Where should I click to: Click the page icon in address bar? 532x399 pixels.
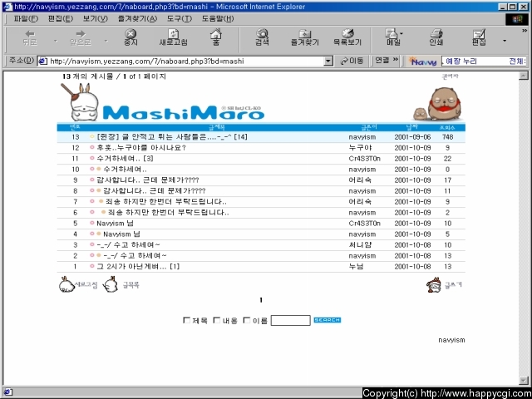[x=42, y=61]
